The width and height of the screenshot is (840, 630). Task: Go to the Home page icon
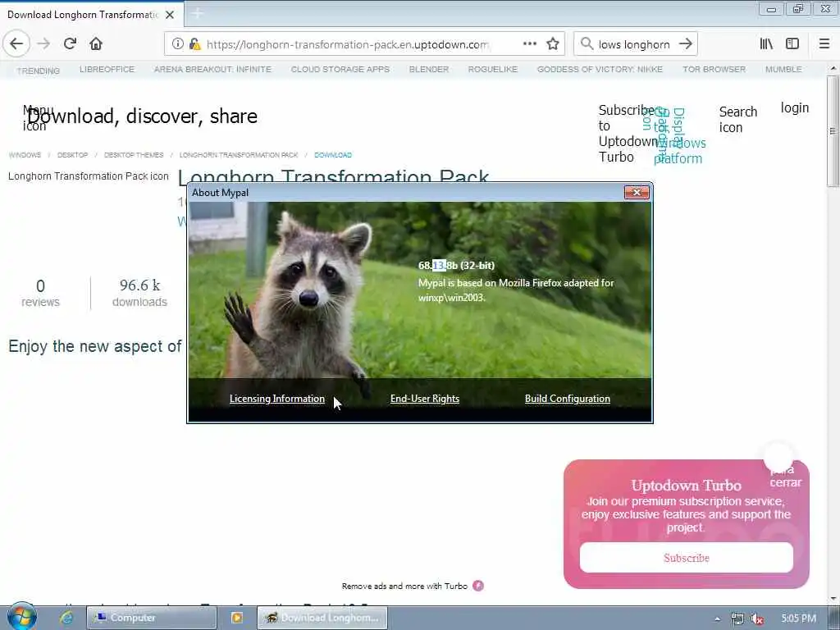[x=96, y=44]
